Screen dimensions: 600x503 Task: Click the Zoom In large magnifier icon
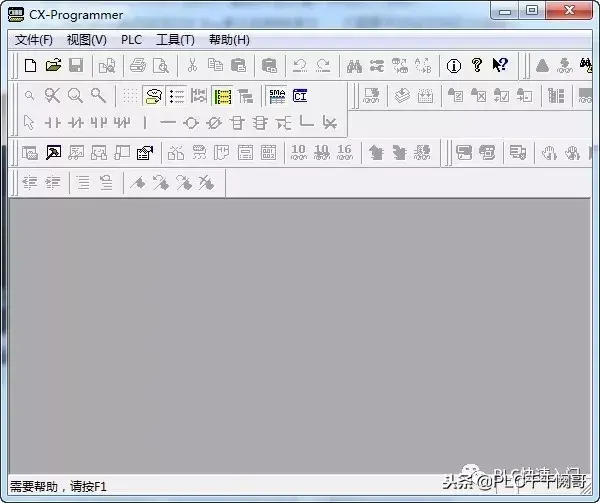75,95
